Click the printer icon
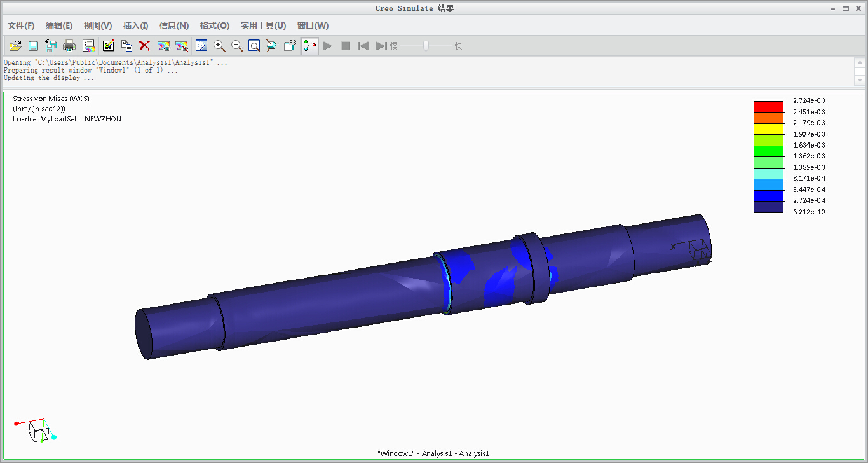Image resolution: width=868 pixels, height=463 pixels. pos(69,46)
